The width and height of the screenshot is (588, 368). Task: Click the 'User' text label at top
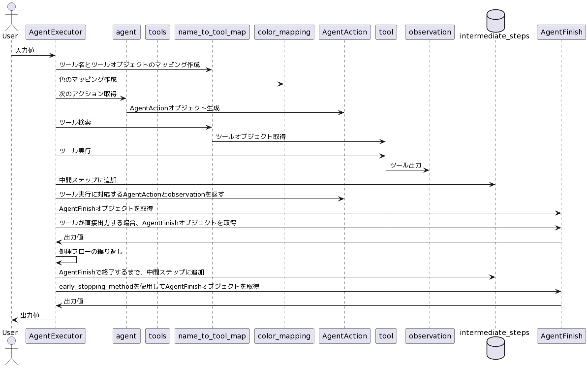point(10,36)
